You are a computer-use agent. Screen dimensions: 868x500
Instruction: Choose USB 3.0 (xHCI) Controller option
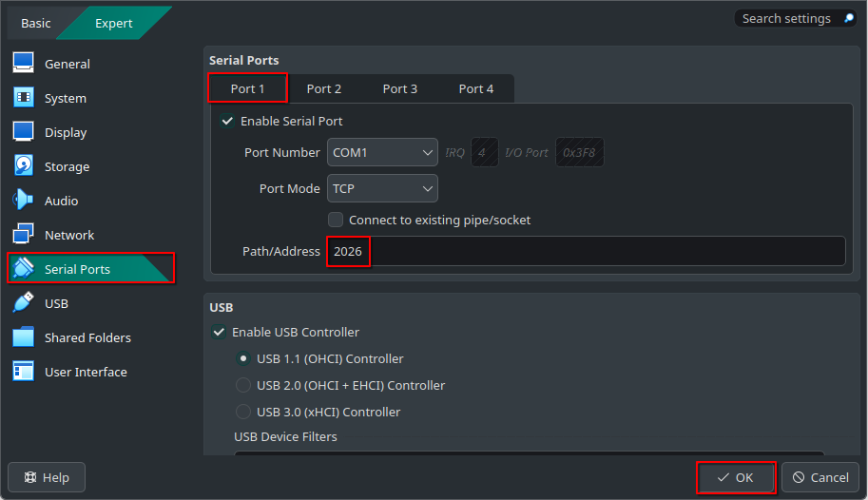[x=243, y=413]
